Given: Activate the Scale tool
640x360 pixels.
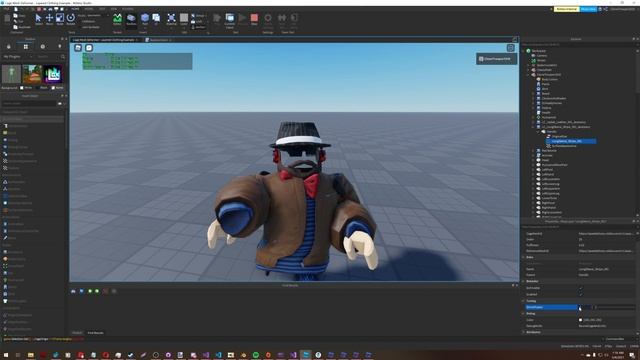Looking at the screenshot, I should point(60,19).
